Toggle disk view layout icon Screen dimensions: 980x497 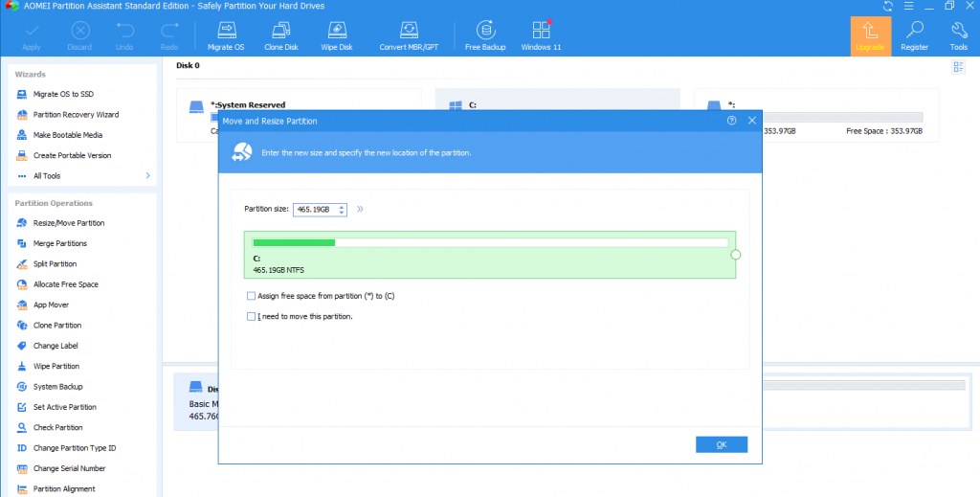coord(958,67)
